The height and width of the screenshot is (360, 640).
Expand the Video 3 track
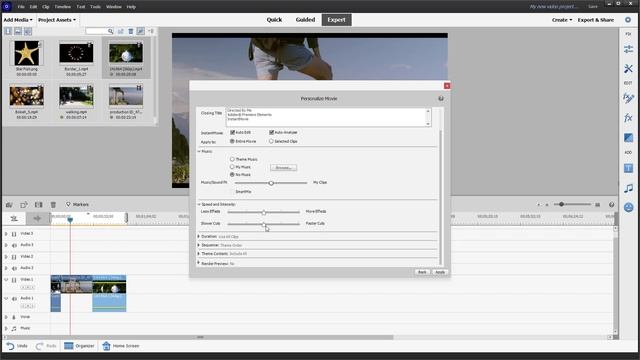pyautogui.click(x=6, y=234)
